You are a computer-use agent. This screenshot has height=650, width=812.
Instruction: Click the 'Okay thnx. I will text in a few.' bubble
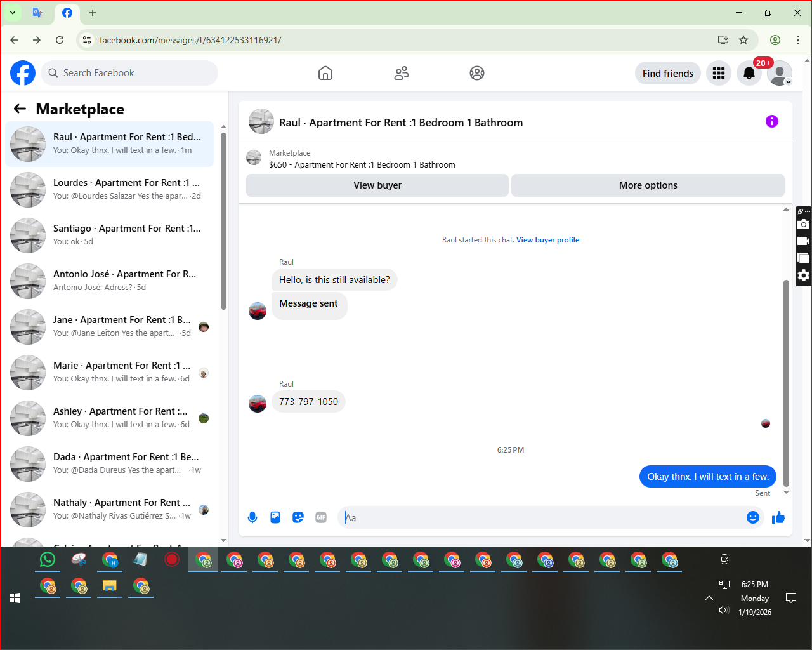(x=708, y=477)
